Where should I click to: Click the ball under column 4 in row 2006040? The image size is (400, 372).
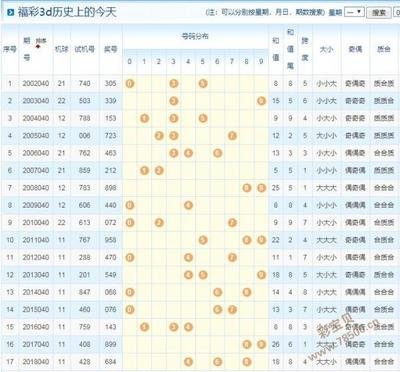pyautogui.click(x=188, y=153)
